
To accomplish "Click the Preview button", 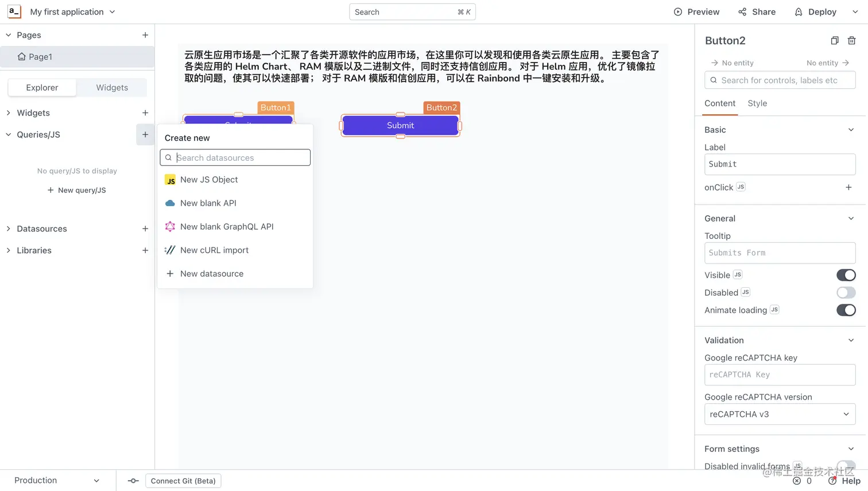I will point(696,12).
